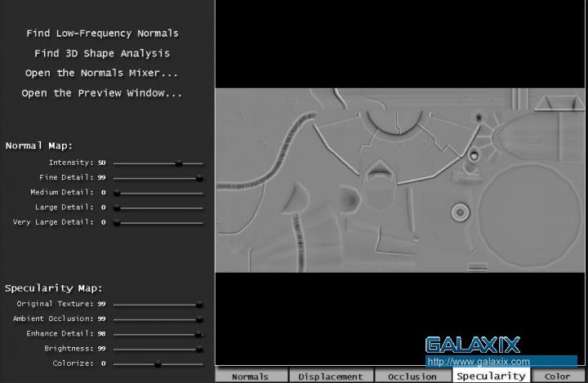Open the www.galaxix.com link
The width and height of the screenshot is (588, 383).
point(479,362)
